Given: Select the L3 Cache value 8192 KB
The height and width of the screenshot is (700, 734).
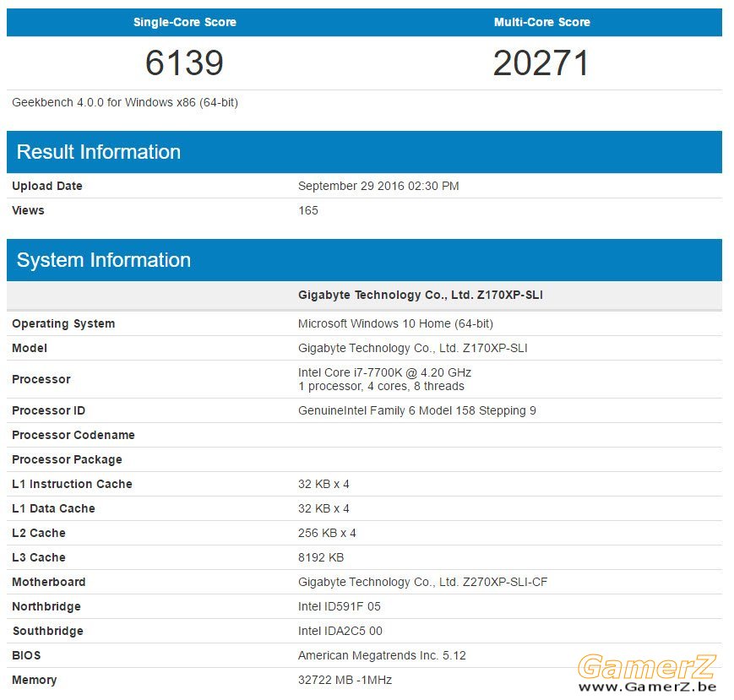Looking at the screenshot, I should 321,557.
